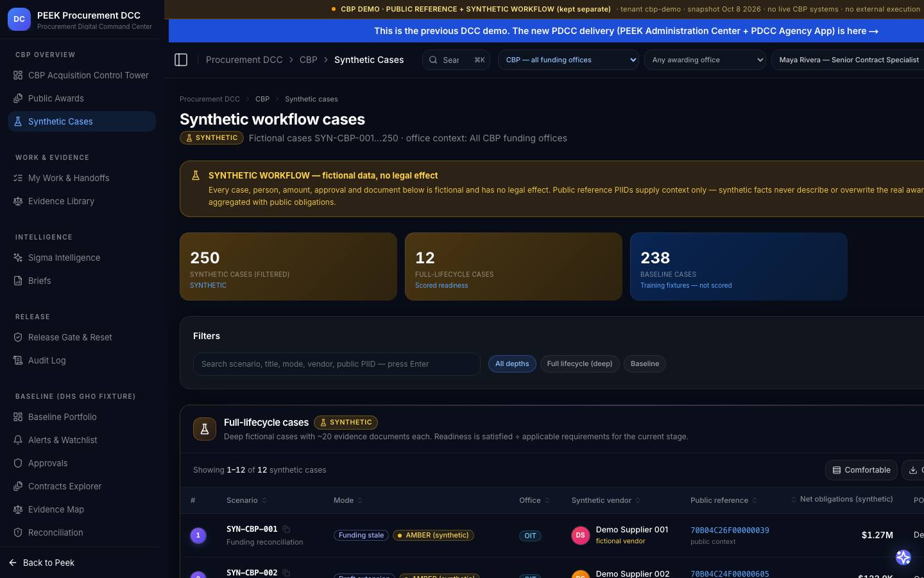Click the scenario search filter field
The width and height of the screenshot is (924, 578).
tap(337, 364)
